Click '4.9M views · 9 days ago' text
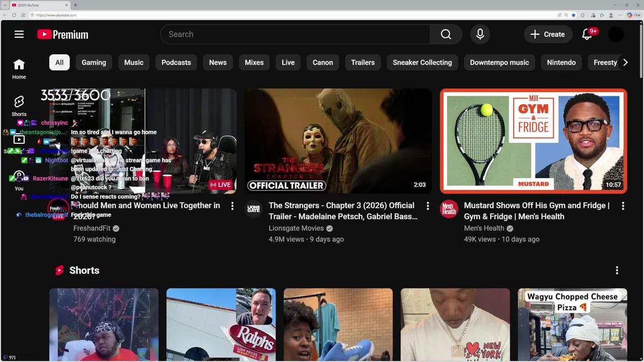The height and width of the screenshot is (362, 644). pyautogui.click(x=306, y=239)
